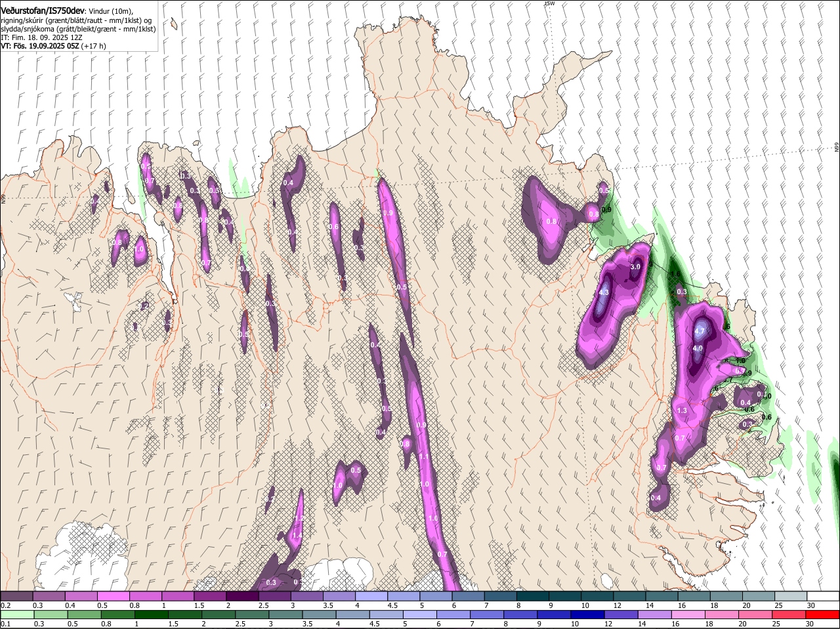Image resolution: width=840 pixels, height=629 pixels.
Task: Click the '4.0' snowfall value on the map
Action: 698,349
